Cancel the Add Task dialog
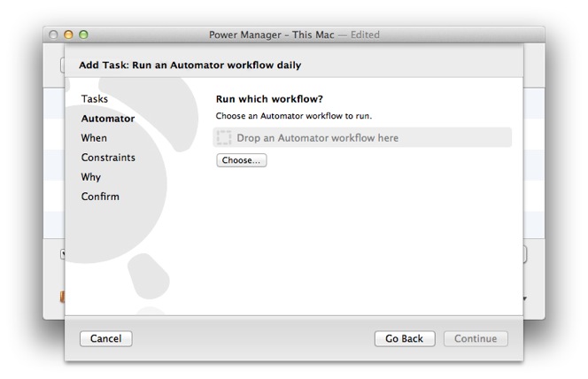The width and height of the screenshot is (588, 379). click(x=105, y=338)
